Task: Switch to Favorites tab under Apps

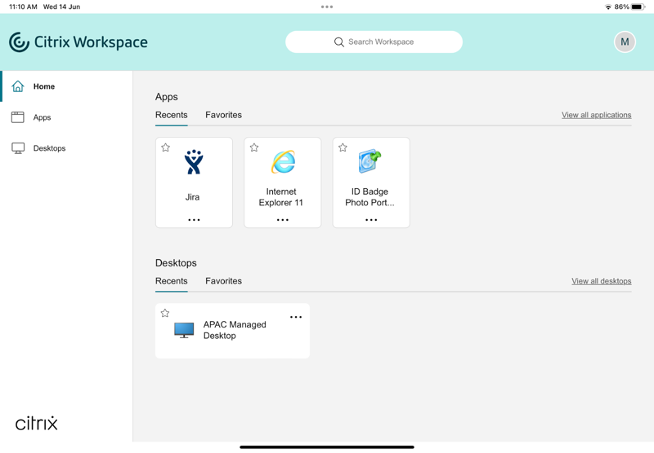Action: 224,115
